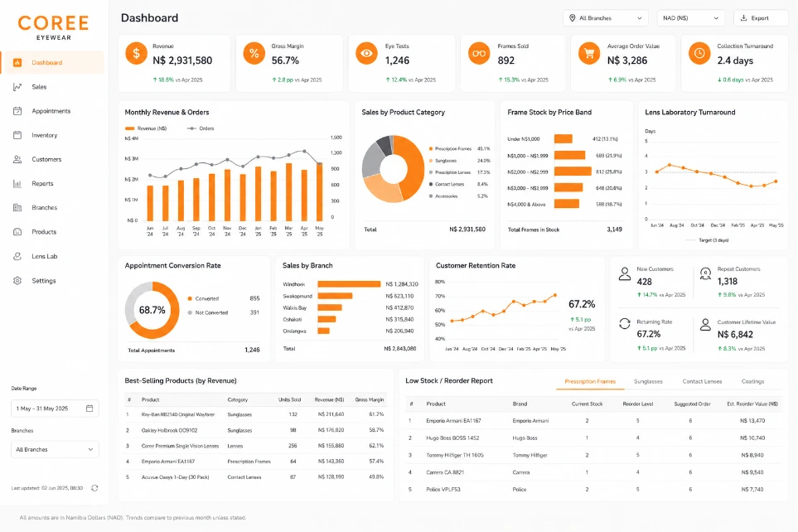Click the Sales chart sidebar icon
798x532 pixels.
click(x=17, y=87)
